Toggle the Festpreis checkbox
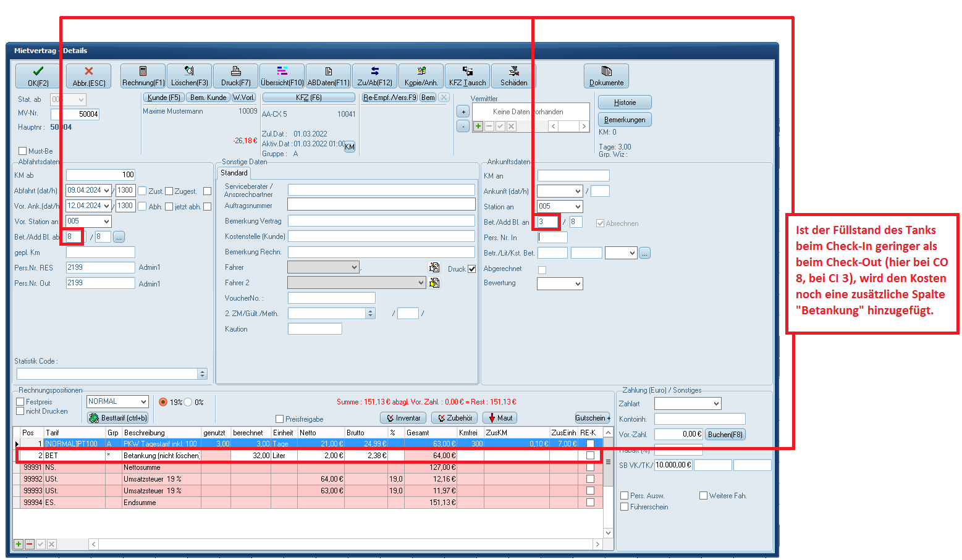The image size is (962, 560). pos(20,402)
